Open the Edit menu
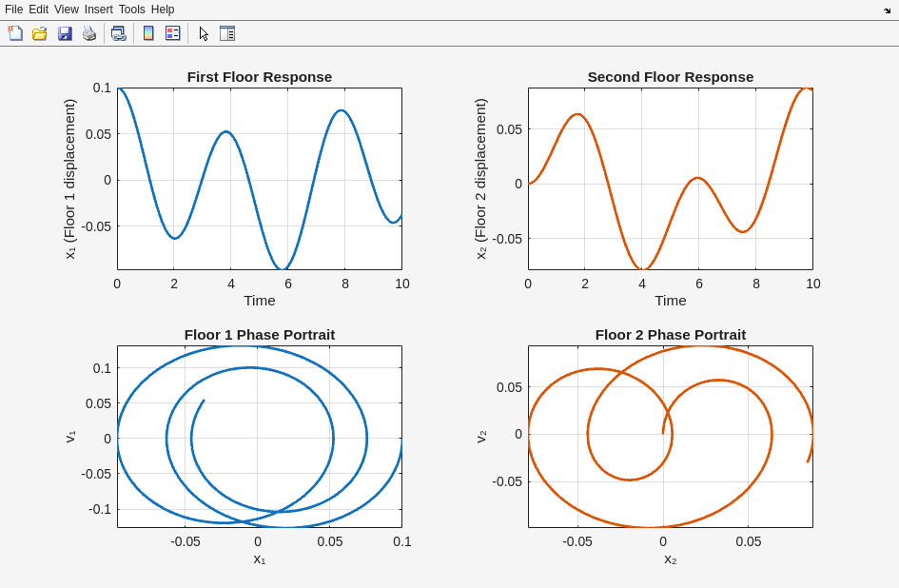 38,10
